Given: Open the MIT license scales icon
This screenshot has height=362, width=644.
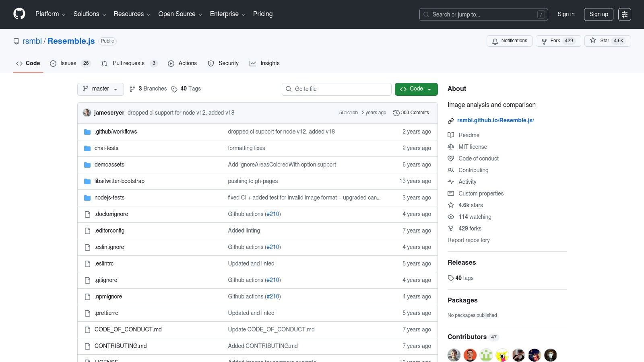Looking at the screenshot, I should click(x=451, y=146).
